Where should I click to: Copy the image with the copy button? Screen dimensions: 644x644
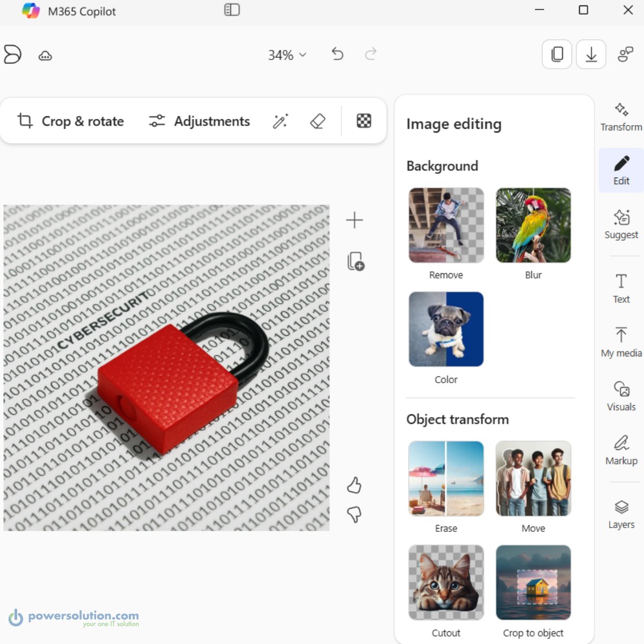click(557, 54)
